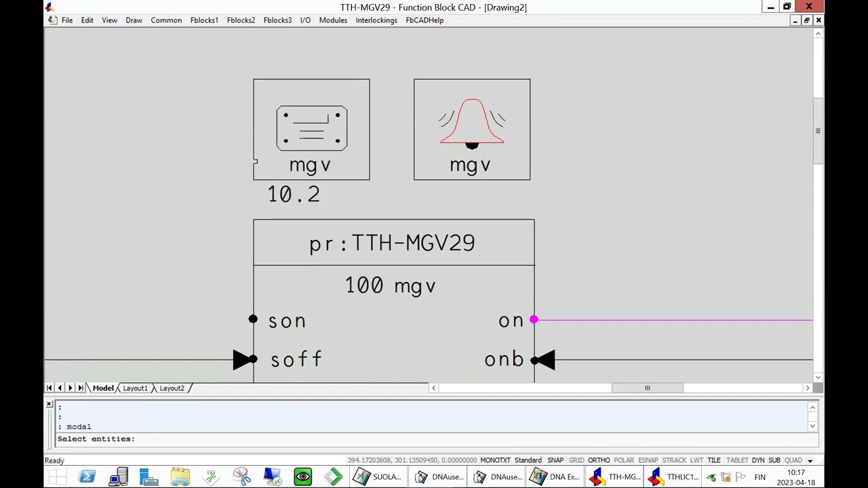Click the Select entities command prompt
Image resolution: width=868 pixels, height=488 pixels.
click(96, 439)
